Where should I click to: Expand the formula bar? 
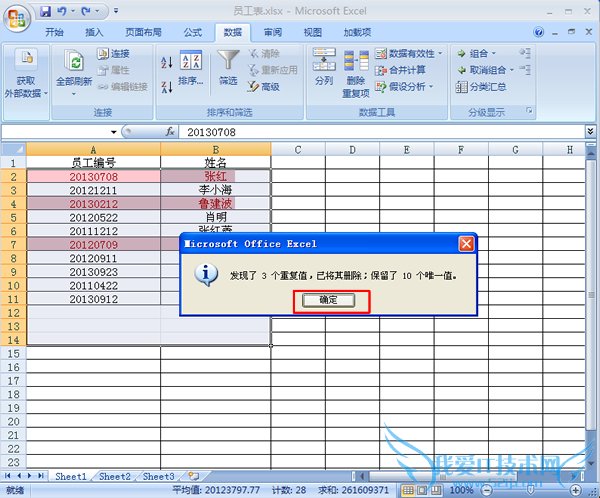pos(590,132)
